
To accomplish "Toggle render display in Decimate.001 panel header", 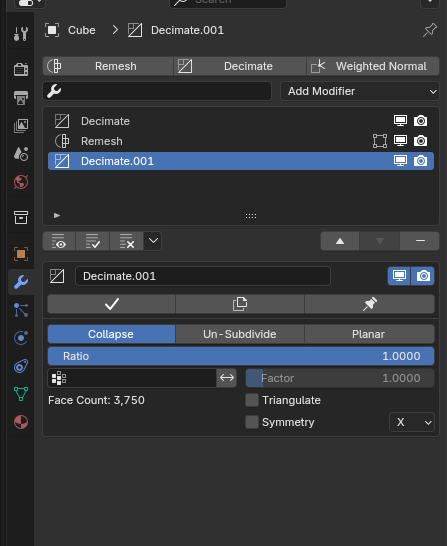I will tap(423, 276).
